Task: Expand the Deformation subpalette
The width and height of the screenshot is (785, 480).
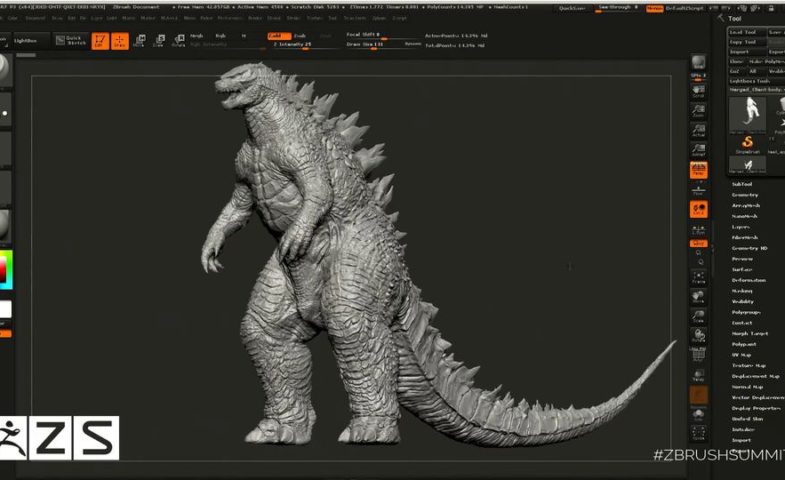Action: [749, 280]
